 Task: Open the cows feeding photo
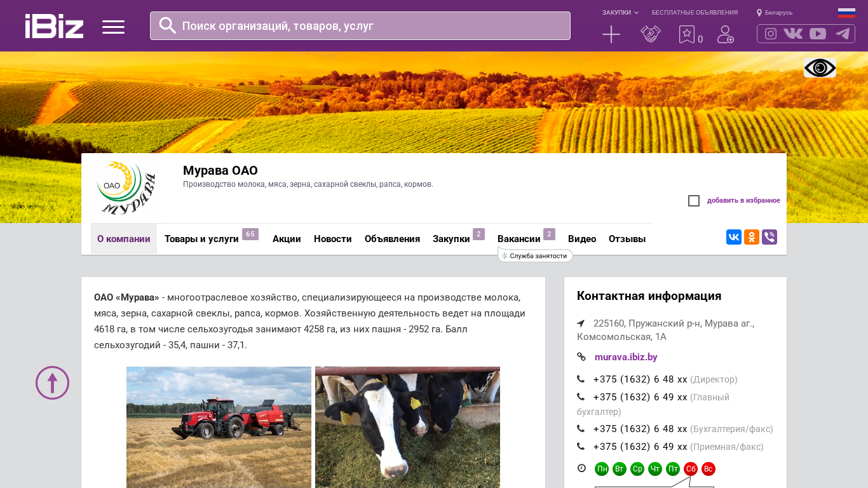[x=407, y=427]
